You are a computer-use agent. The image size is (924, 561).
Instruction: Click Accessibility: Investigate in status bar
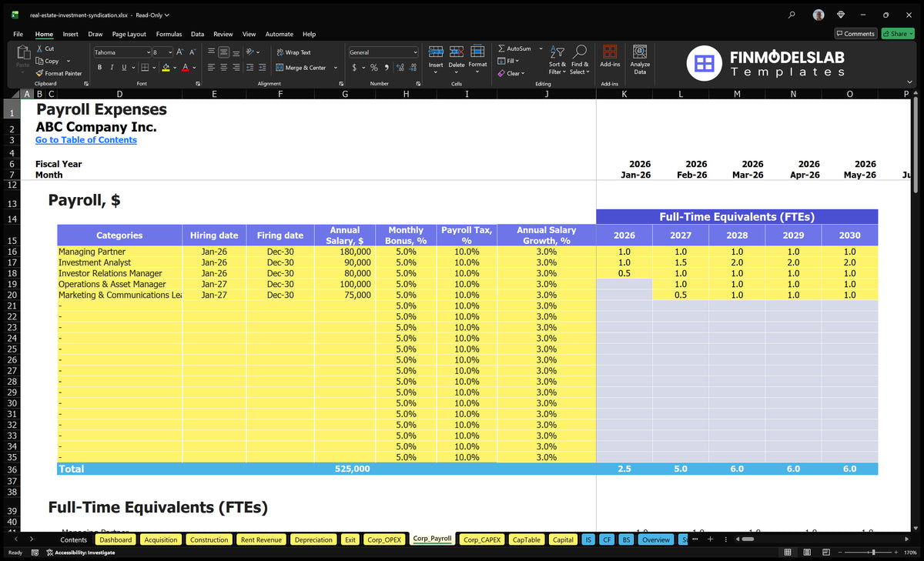pos(79,553)
